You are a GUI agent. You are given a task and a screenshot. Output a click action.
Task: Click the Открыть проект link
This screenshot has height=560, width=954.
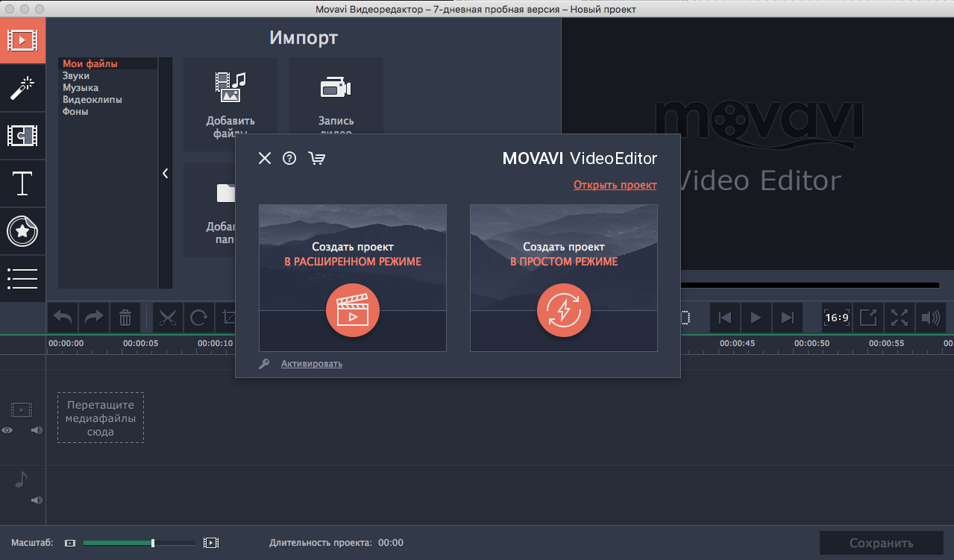615,185
